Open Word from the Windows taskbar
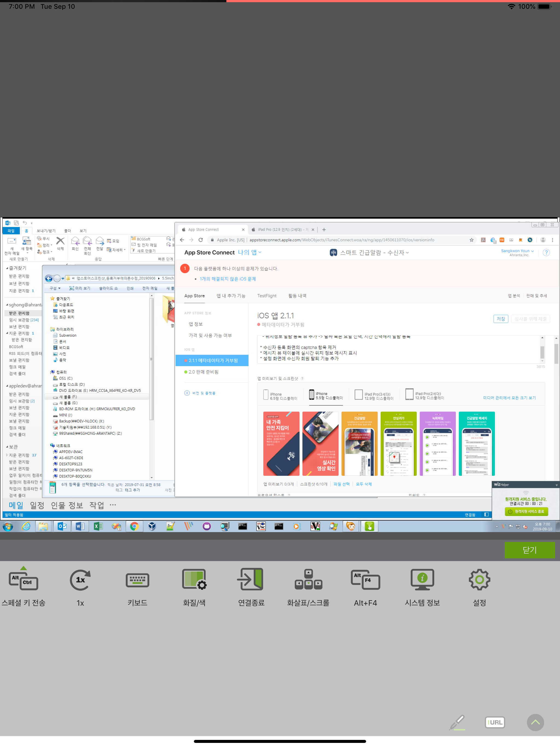 [x=80, y=526]
